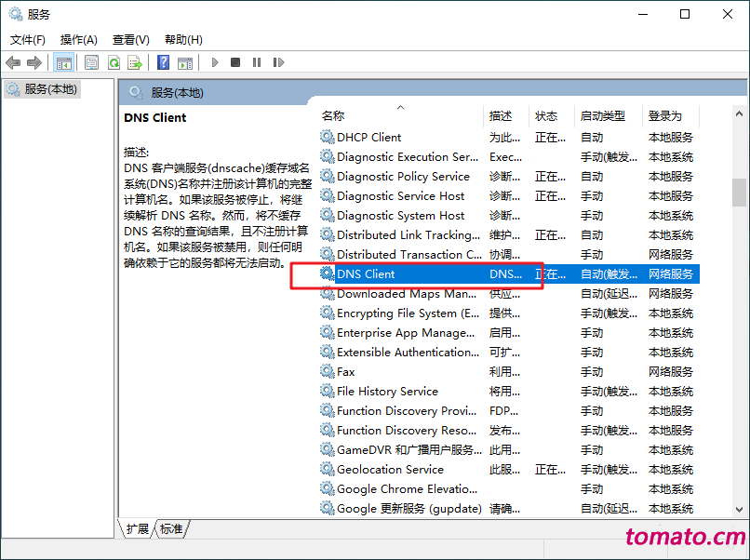Click the DNS Client heading in description pane
Image resolution: width=750 pixels, height=560 pixels.
click(x=155, y=117)
